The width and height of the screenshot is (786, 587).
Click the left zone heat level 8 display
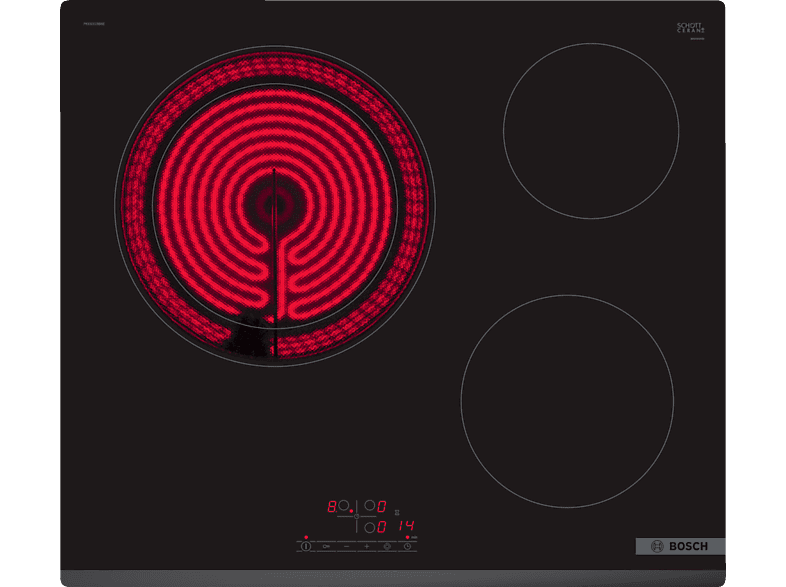(x=333, y=507)
